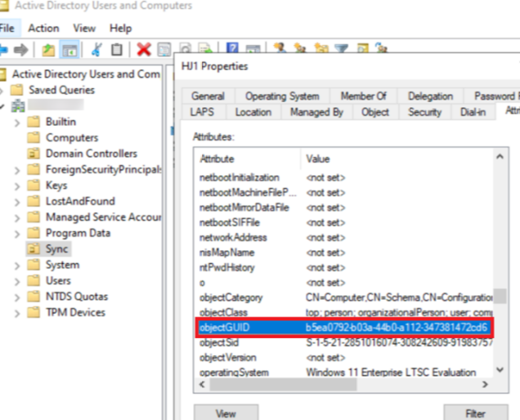Expand the Builtin container node
This screenshot has width=520, height=420.
pos(17,122)
